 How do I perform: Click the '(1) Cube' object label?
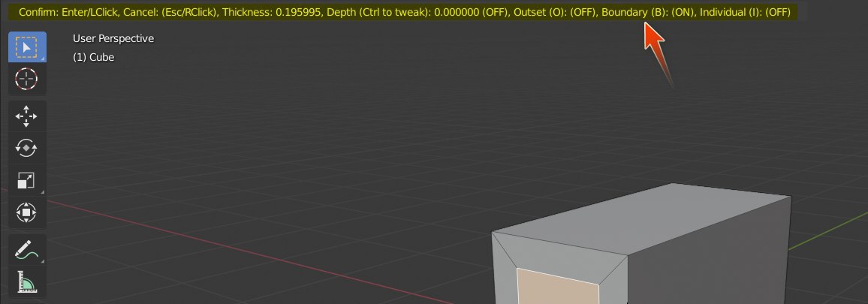tap(94, 57)
